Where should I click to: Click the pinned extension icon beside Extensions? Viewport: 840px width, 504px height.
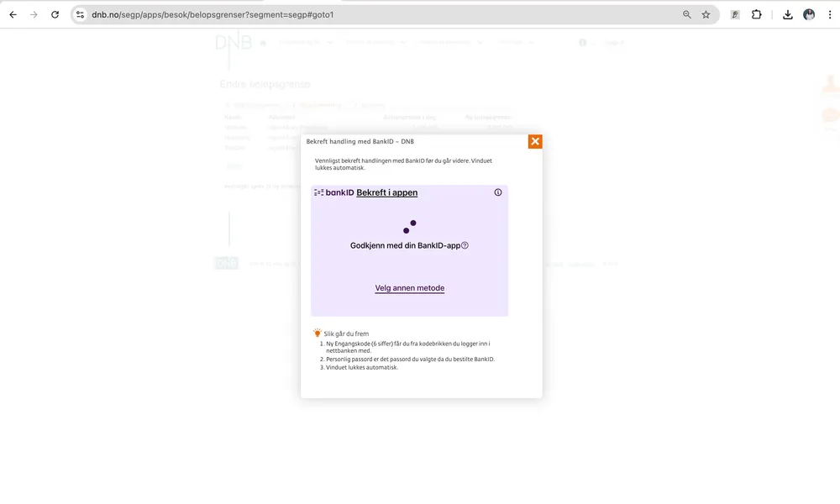[735, 14]
